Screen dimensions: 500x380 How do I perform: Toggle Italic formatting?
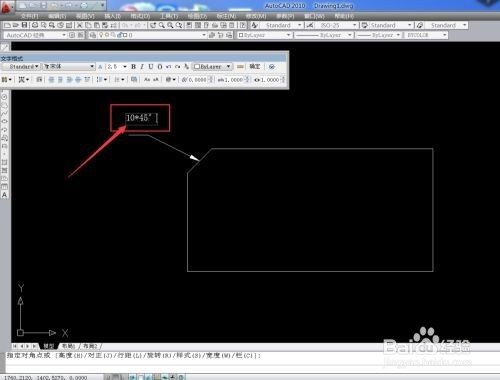pos(142,67)
